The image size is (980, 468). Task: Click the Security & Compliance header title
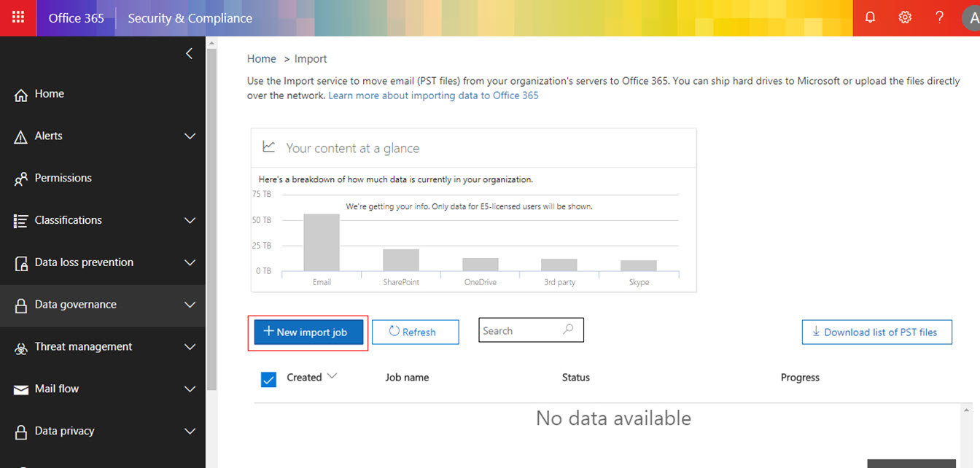(x=190, y=18)
